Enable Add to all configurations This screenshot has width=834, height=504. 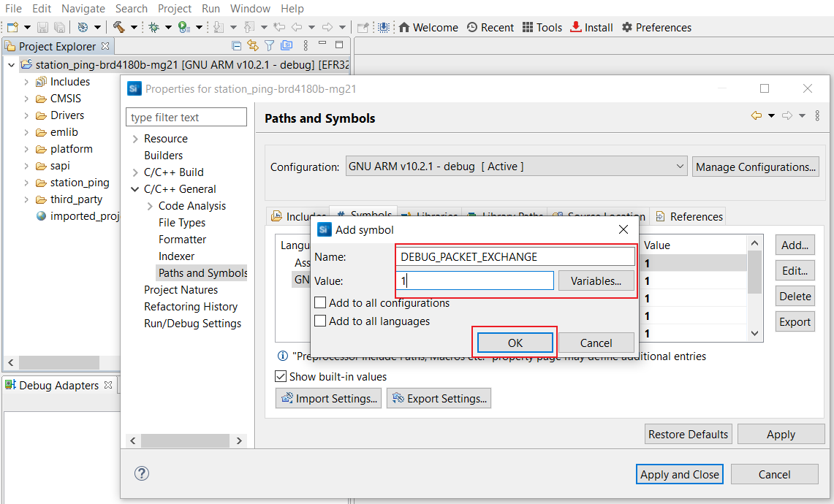[x=320, y=302]
